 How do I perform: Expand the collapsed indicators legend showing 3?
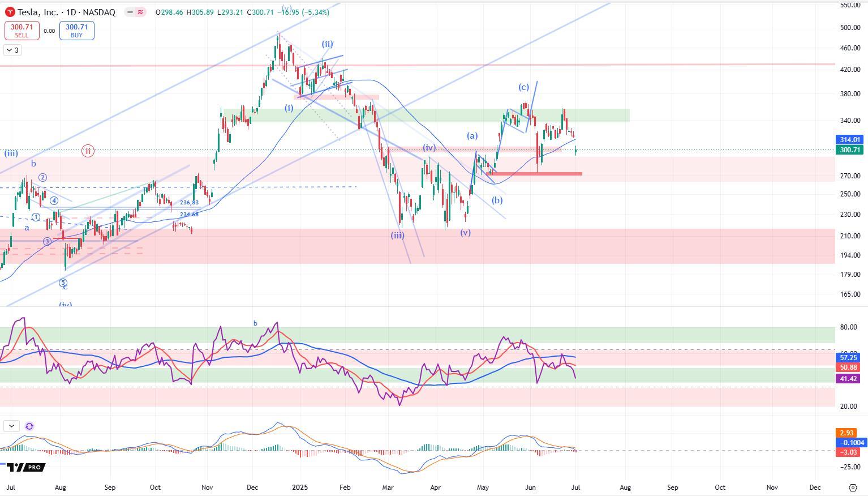(12, 50)
